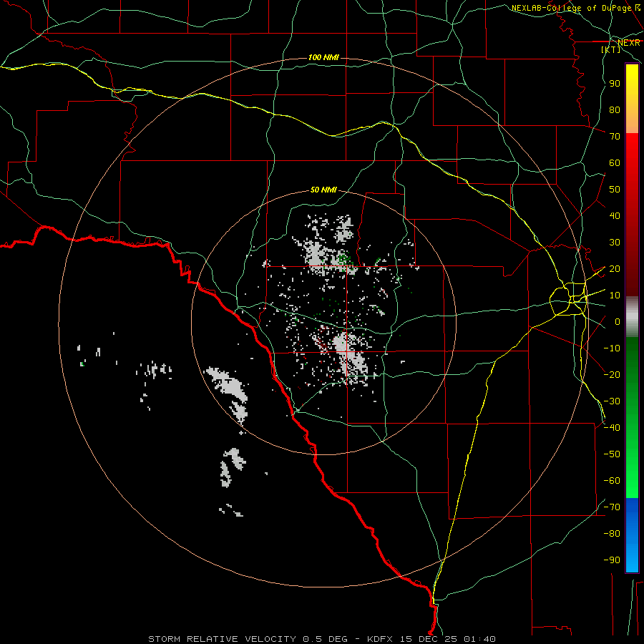Click the 0 value on velocity scale
The width and height of the screenshot is (644, 644).
tap(618, 322)
